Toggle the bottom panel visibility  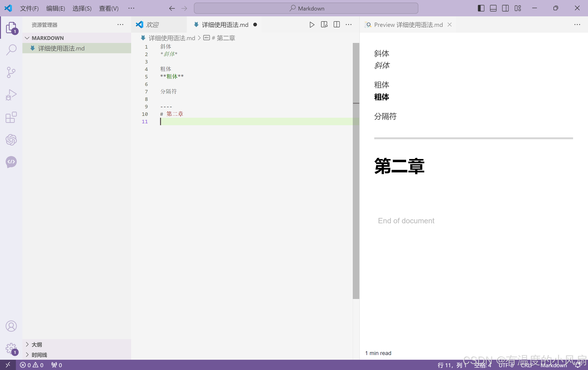(x=493, y=8)
